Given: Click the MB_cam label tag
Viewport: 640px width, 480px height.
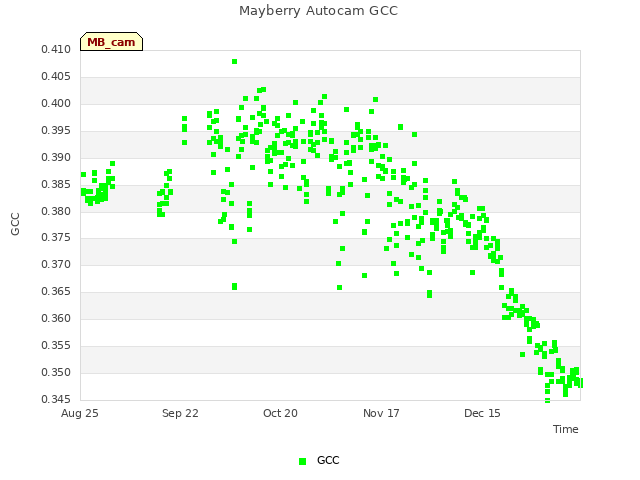Looking at the screenshot, I should point(111,42).
